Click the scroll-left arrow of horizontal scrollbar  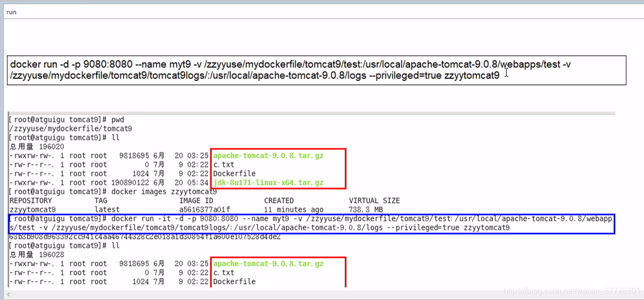[9, 294]
